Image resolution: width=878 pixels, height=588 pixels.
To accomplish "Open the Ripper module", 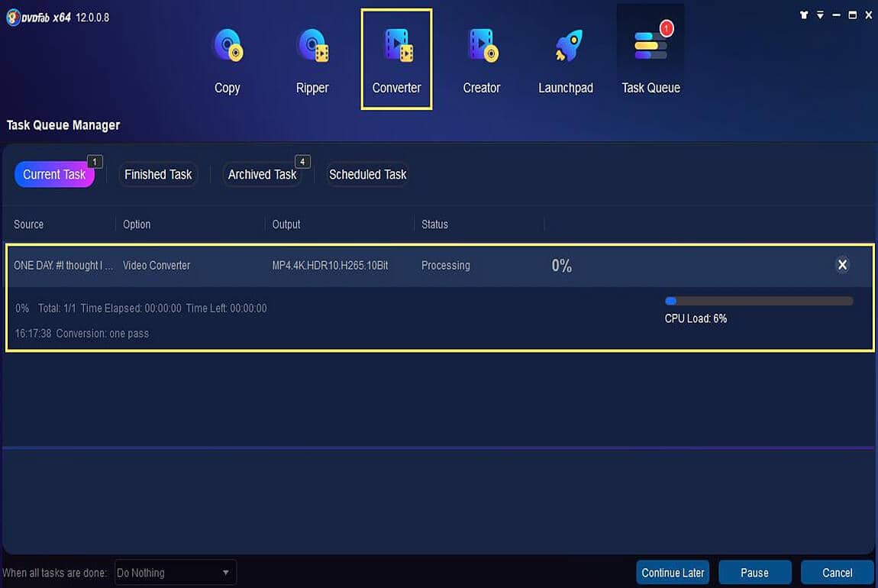I will point(311,57).
